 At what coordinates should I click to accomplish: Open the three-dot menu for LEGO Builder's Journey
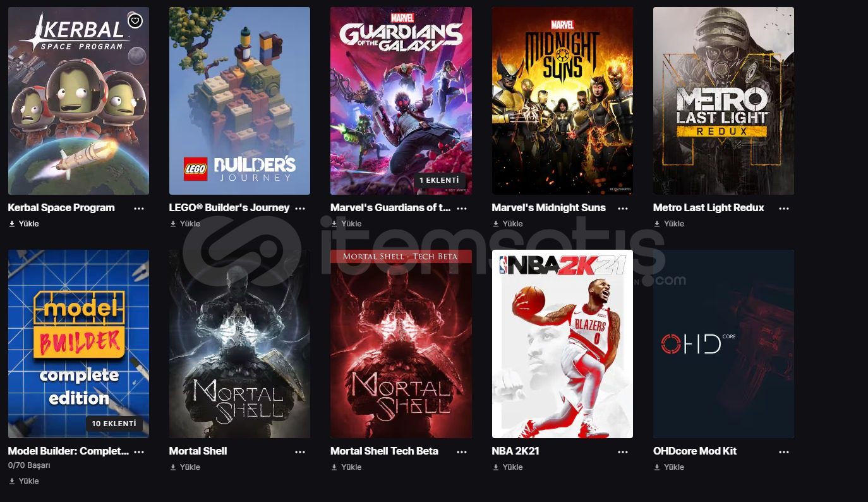click(x=300, y=208)
